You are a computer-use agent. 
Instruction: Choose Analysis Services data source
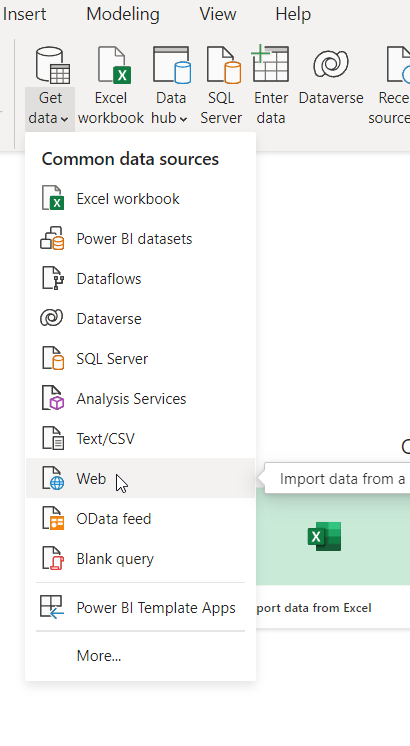[x=141, y=398]
